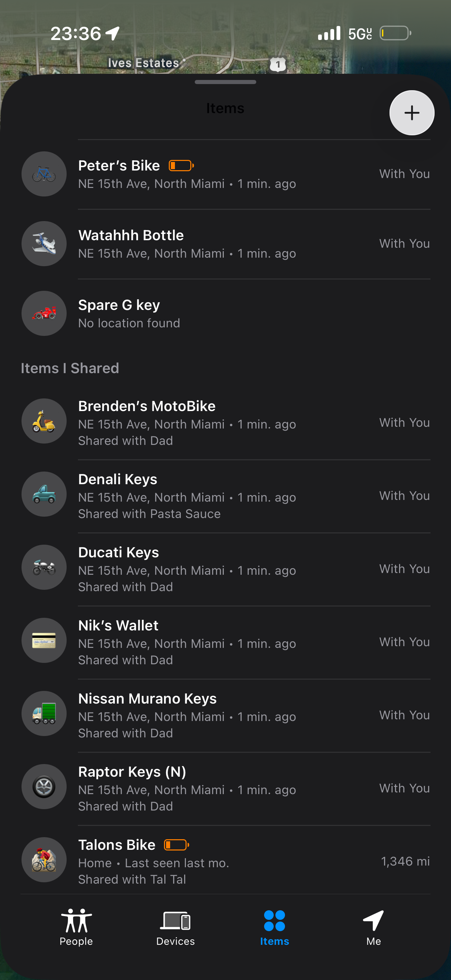Open Spare G key item details
This screenshot has height=980, width=451.
[225, 313]
